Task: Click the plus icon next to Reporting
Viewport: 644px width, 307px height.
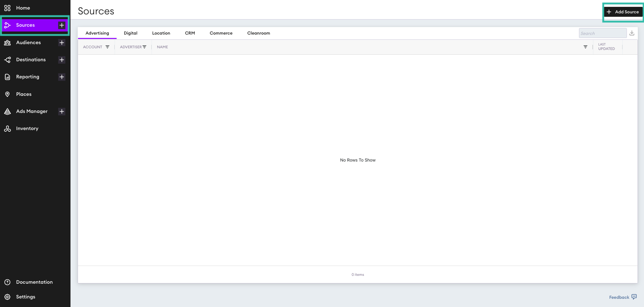Action: click(62, 77)
